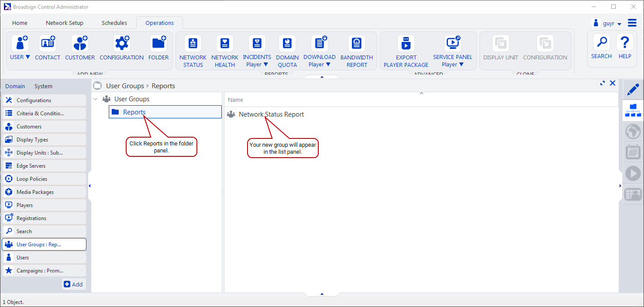Close the User Groups panel with X

(613, 83)
